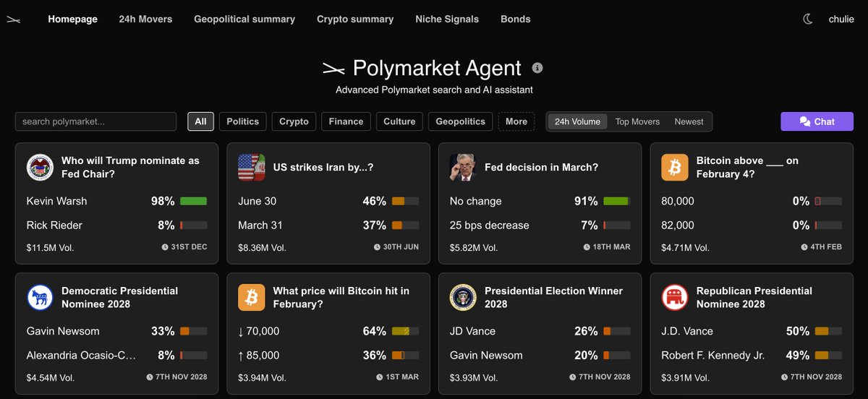Expand the More categories dropdown
This screenshot has width=868, height=399.
pyautogui.click(x=516, y=121)
